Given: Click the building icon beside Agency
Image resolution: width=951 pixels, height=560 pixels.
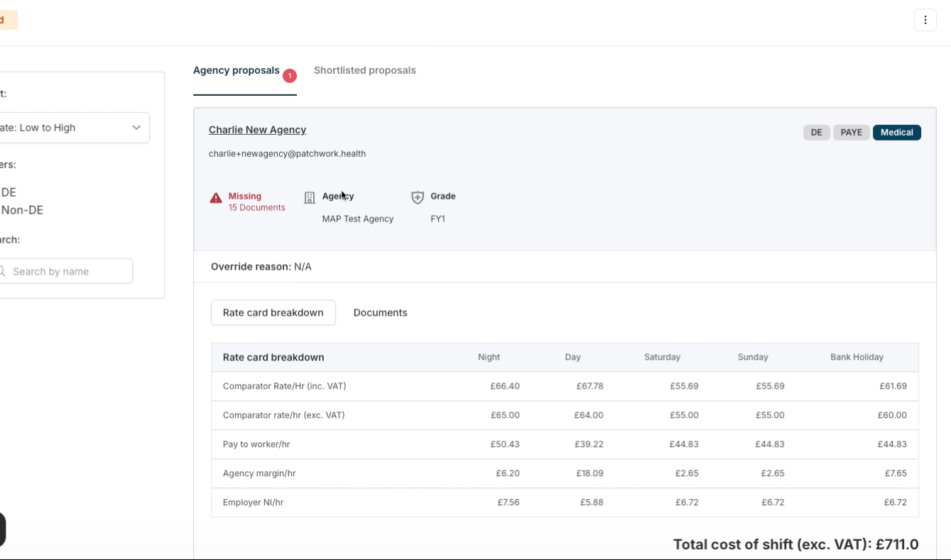Looking at the screenshot, I should pyautogui.click(x=310, y=198).
